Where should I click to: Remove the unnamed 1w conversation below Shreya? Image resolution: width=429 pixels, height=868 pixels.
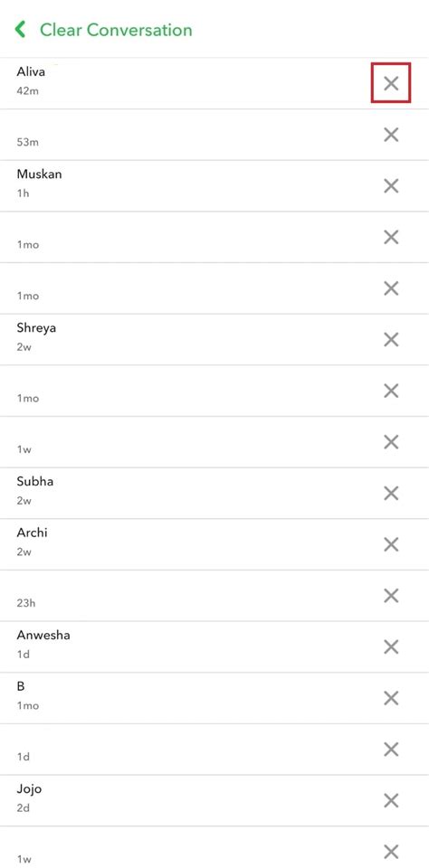pos(391,442)
